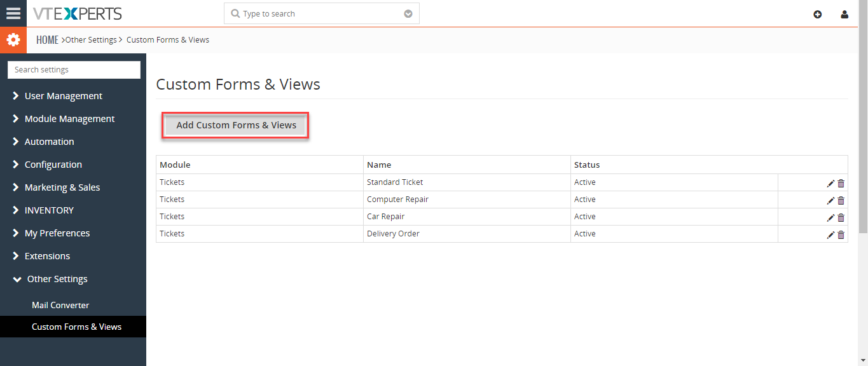Click Add Custom Forms & Views button
The height and width of the screenshot is (366, 868).
(x=236, y=125)
